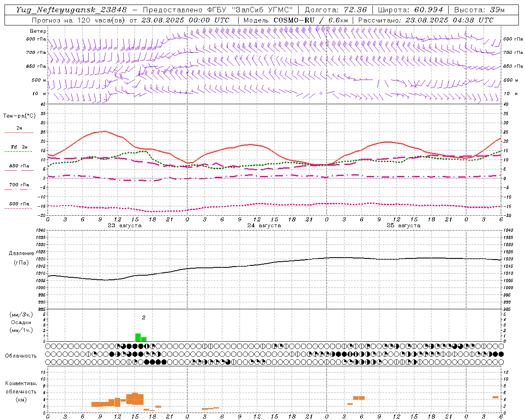Click the 985 tick on left pressure axis
The image size is (525, 420).
coord(41,309)
